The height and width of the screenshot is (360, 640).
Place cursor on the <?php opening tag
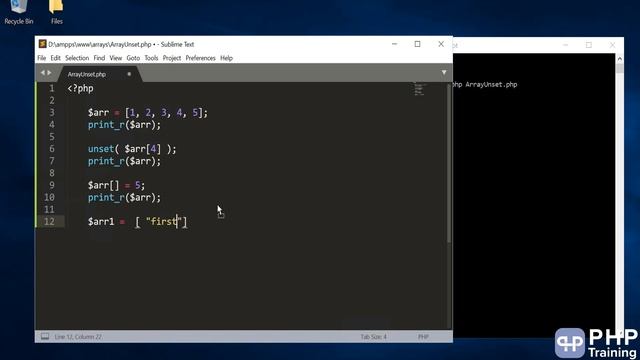(80, 89)
